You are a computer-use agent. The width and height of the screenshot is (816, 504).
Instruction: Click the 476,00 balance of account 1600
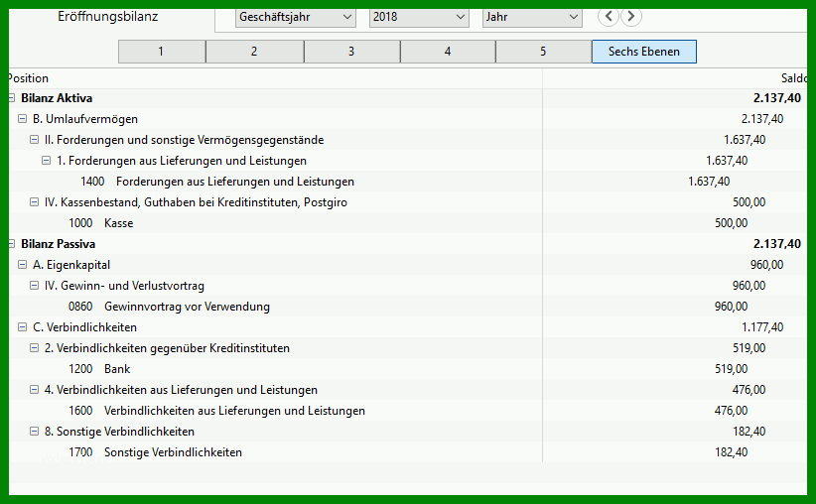tap(732, 411)
